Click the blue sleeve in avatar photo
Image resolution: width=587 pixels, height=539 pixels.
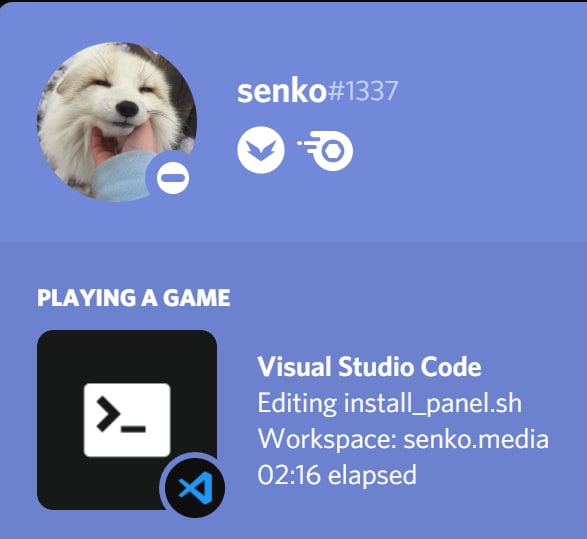125,176
